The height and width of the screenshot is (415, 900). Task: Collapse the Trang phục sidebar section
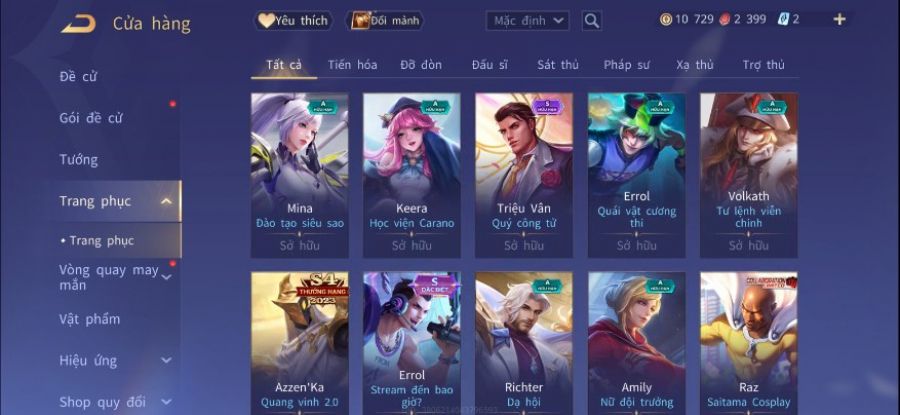(x=166, y=201)
